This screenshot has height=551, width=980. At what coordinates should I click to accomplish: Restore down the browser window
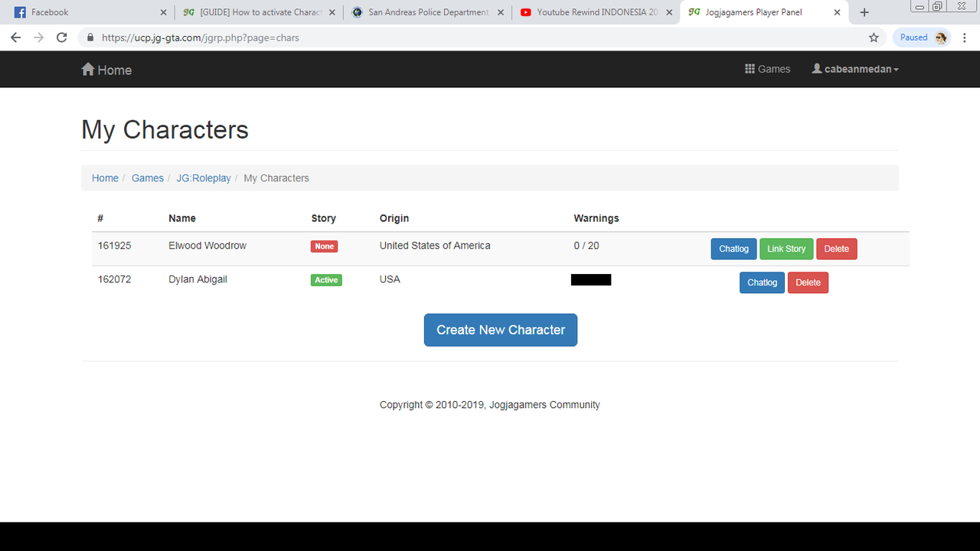point(937,6)
